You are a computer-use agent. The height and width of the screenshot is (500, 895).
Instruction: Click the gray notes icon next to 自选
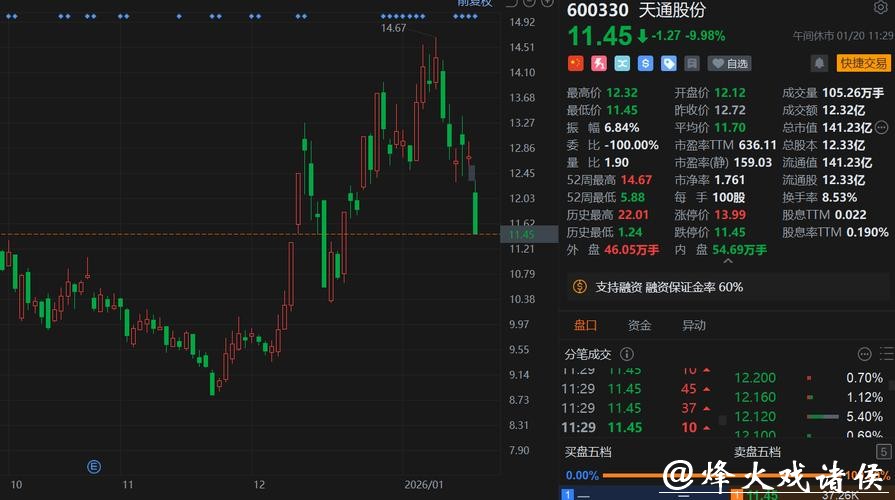tap(691, 63)
